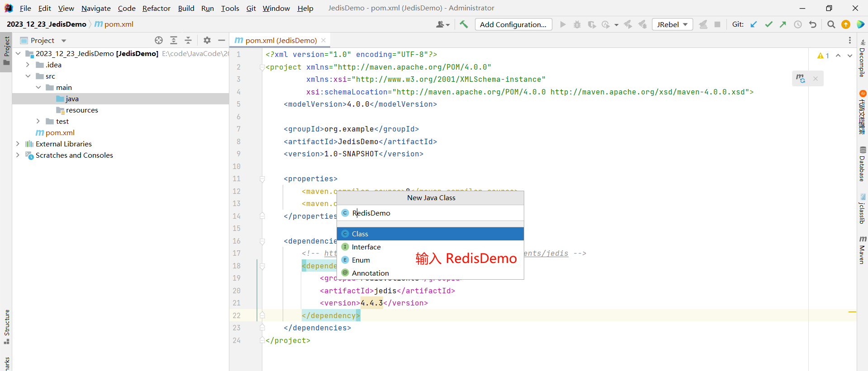Click the RedisDemo class name input field
Viewport: 868px width, 371px height.
click(x=431, y=213)
